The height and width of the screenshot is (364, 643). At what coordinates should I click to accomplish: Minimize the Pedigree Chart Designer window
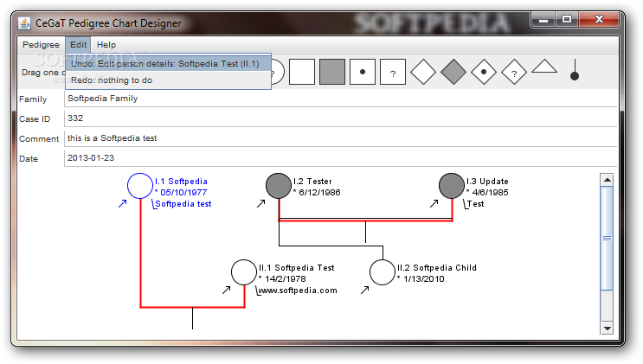tap(543, 19)
